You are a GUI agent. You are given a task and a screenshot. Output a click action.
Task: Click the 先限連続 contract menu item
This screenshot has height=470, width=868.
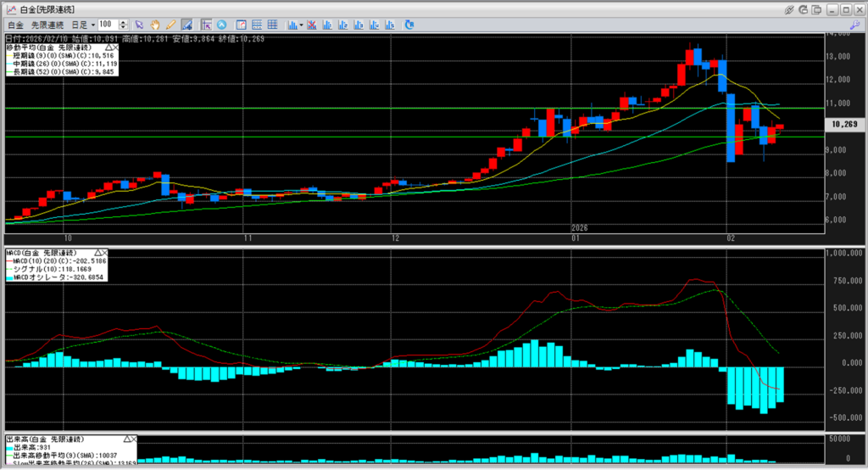(46, 25)
